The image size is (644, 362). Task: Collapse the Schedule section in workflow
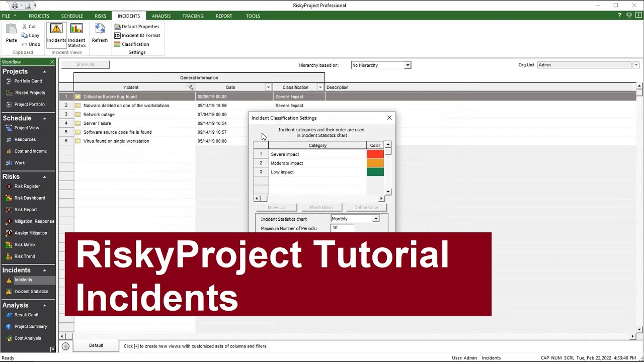click(x=44, y=119)
